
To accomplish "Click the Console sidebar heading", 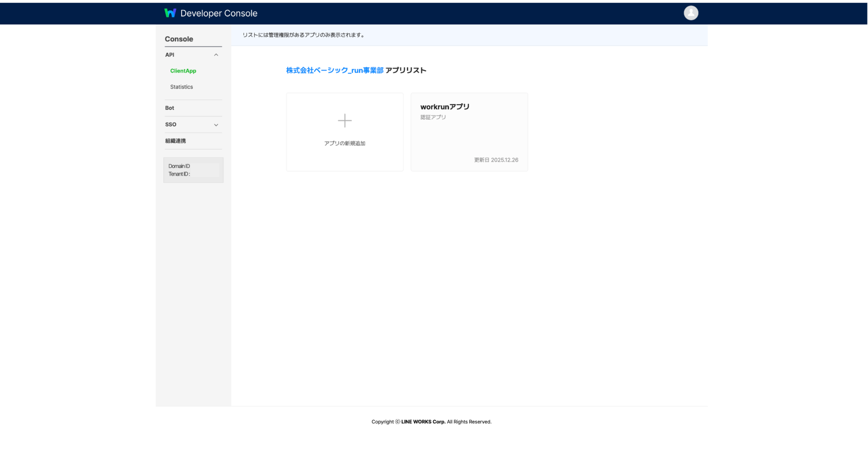I will [x=179, y=39].
